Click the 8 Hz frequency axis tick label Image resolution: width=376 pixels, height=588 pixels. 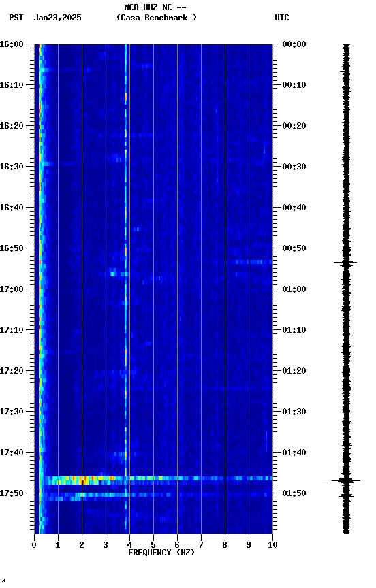(x=225, y=545)
